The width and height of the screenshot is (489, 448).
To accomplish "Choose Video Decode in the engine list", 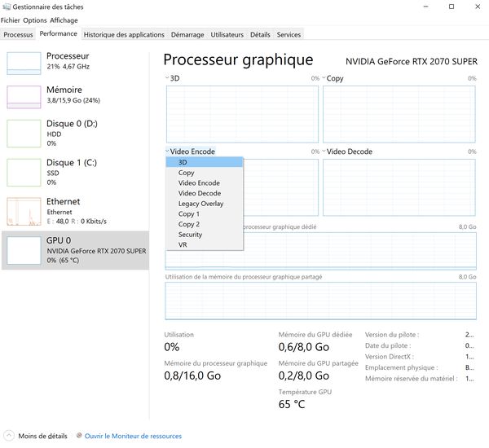I will 205,193.
